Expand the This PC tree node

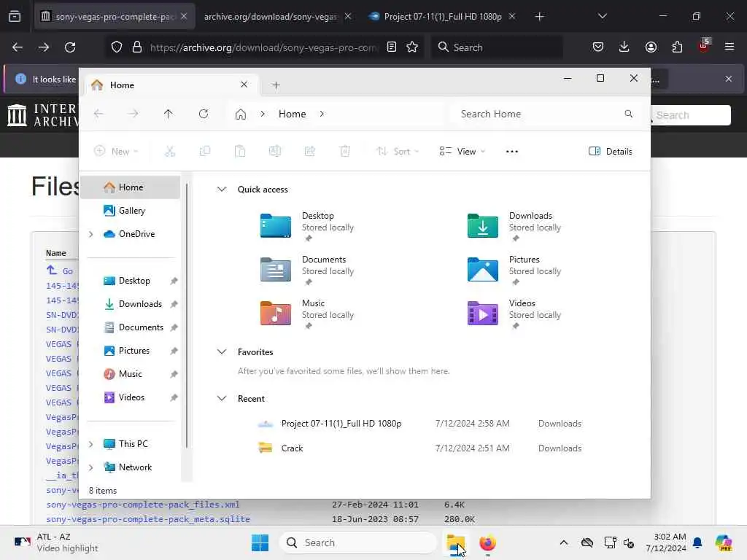(91, 444)
